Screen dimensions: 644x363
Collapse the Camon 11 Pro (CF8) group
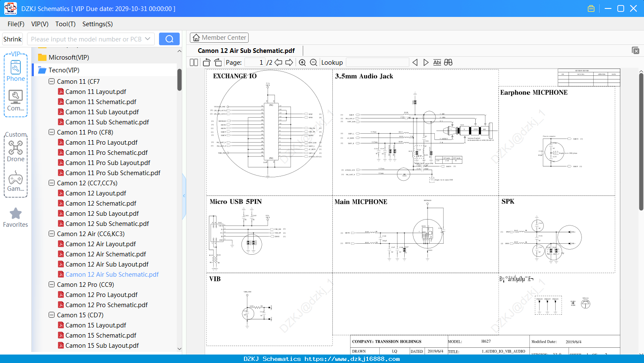(x=52, y=132)
